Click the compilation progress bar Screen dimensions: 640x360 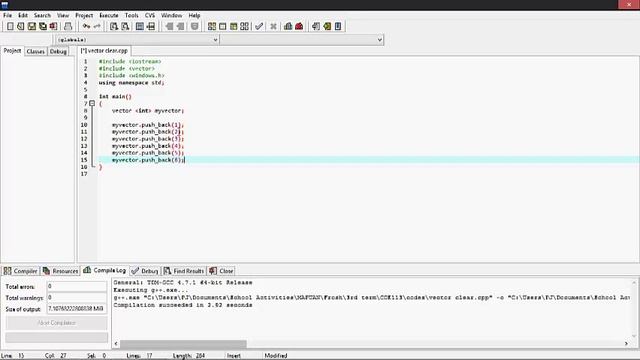pos(57,338)
